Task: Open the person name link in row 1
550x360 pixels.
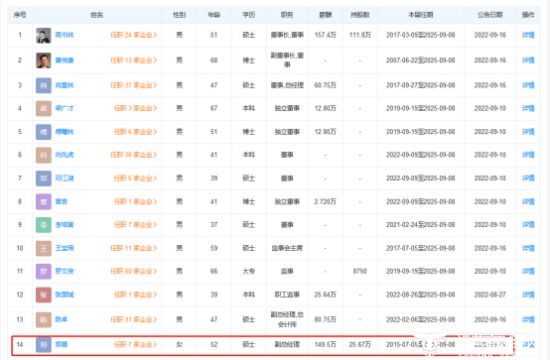Action: click(x=65, y=35)
